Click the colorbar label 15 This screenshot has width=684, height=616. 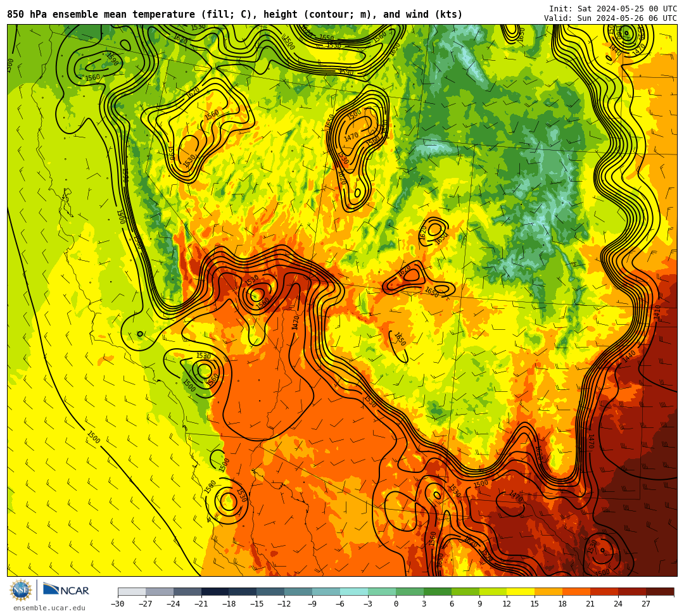point(535,604)
